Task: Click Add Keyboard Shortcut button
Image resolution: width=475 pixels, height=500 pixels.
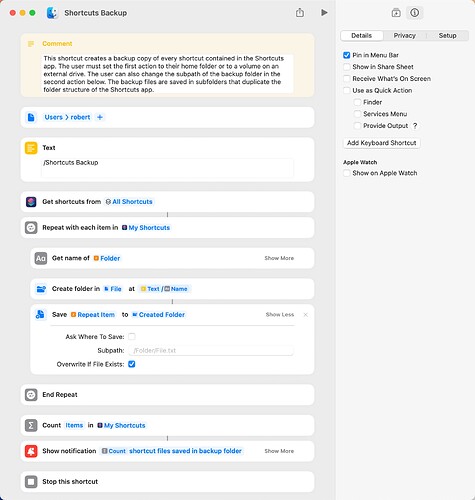Action: [382, 143]
